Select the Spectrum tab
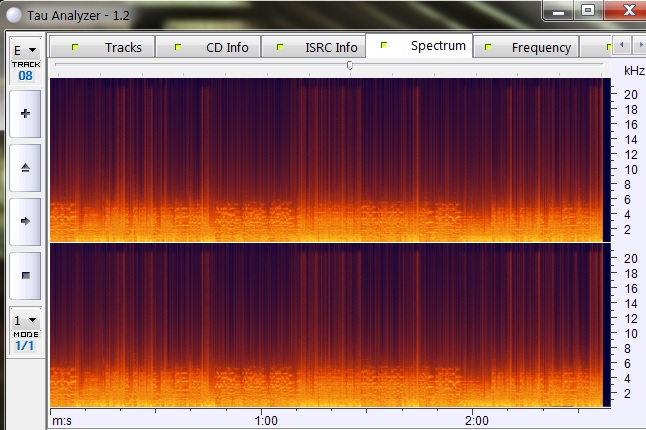Screen dimensions: 646x430 click(x=425, y=46)
